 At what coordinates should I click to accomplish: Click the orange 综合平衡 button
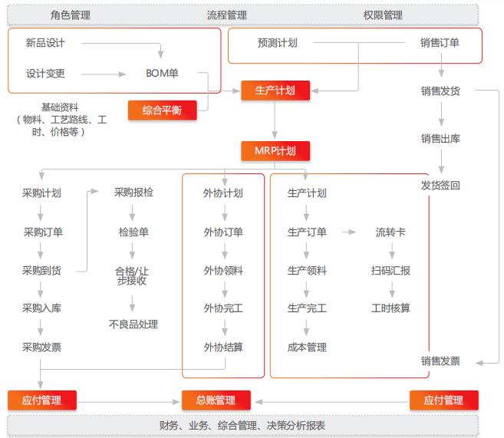162,110
